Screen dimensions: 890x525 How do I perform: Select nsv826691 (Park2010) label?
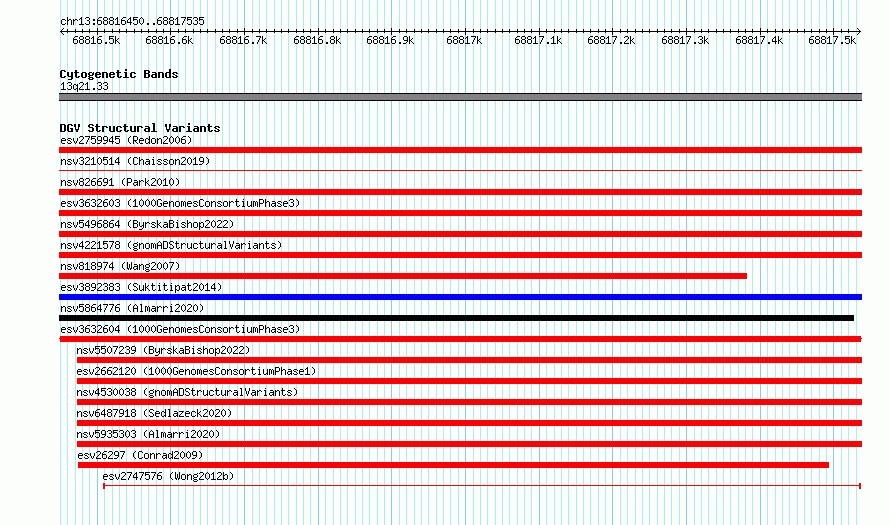click(x=120, y=182)
